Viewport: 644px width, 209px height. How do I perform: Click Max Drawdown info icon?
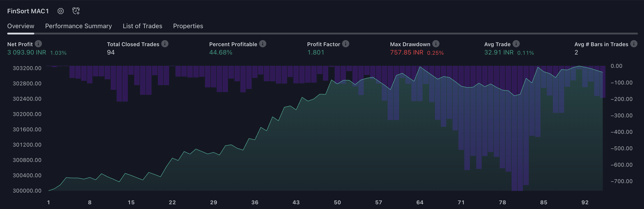tap(436, 44)
